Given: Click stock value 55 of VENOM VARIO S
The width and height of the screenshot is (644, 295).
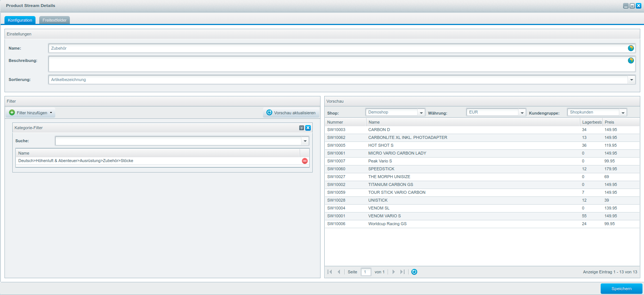Looking at the screenshot, I should 584,216.
